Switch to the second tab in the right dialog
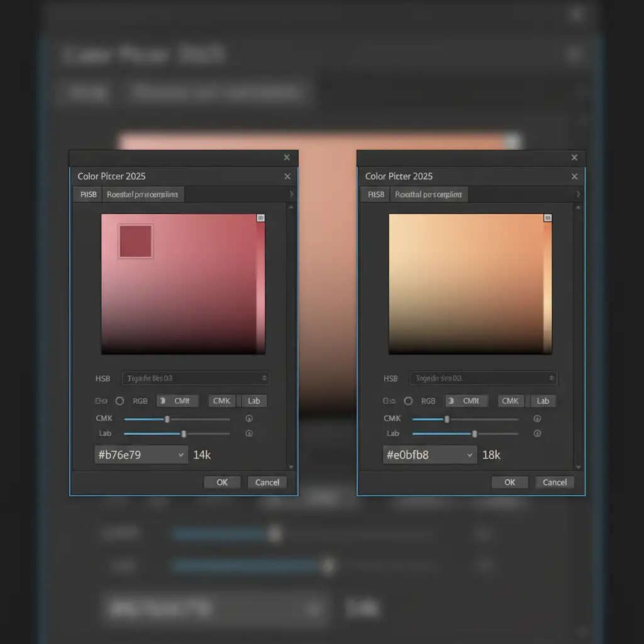This screenshot has height=644, width=644. (429, 194)
